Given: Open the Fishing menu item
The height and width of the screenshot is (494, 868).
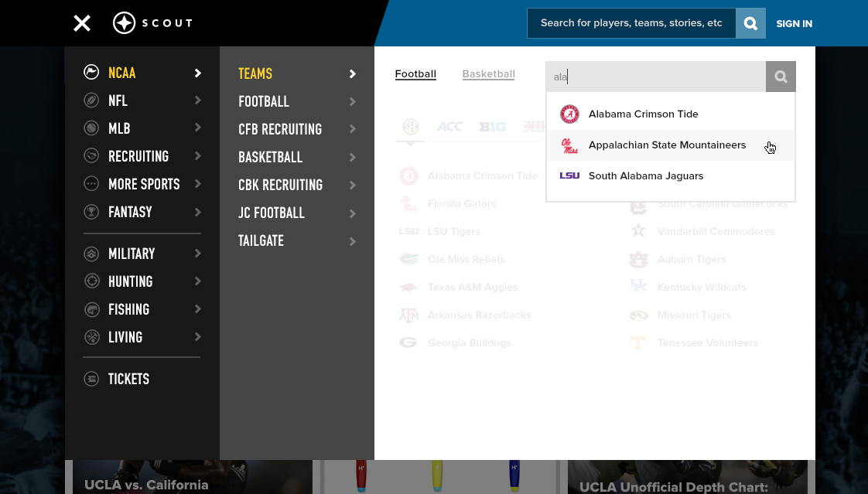Looking at the screenshot, I should (x=128, y=309).
